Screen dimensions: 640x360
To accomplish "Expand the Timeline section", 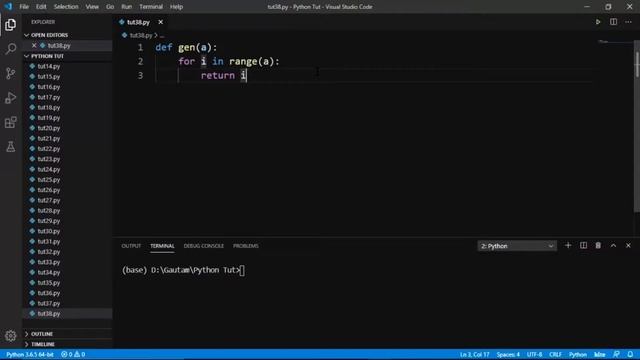I will tap(43, 344).
